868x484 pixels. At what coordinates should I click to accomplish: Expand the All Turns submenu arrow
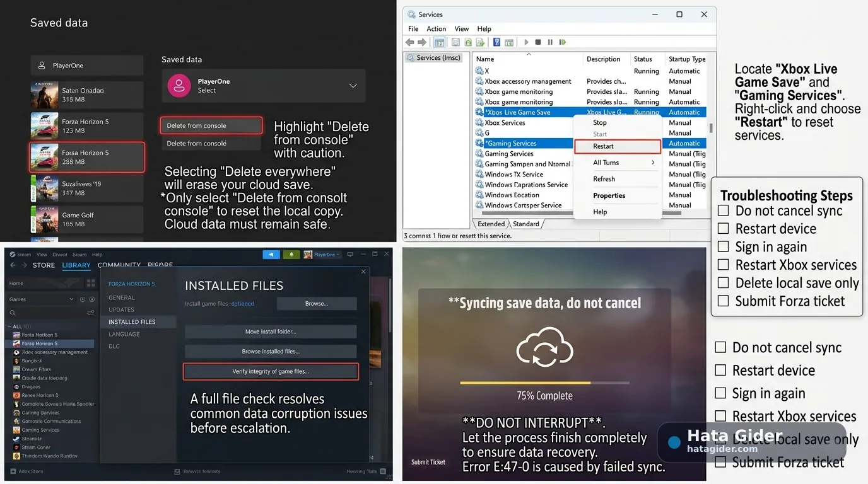653,163
